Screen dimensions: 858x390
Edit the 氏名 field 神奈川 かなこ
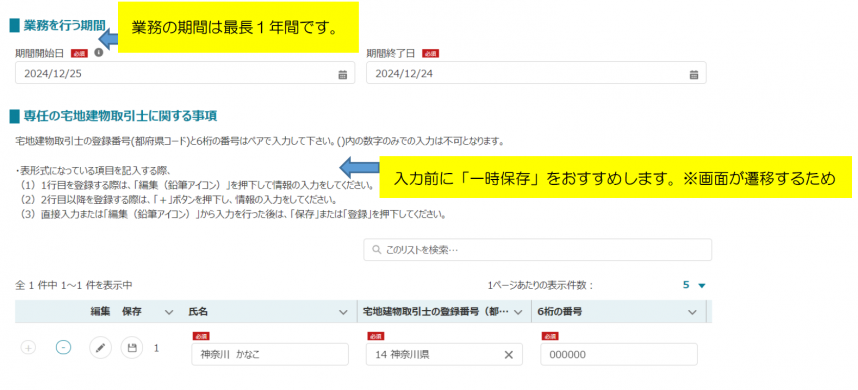pyautogui.click(x=270, y=354)
